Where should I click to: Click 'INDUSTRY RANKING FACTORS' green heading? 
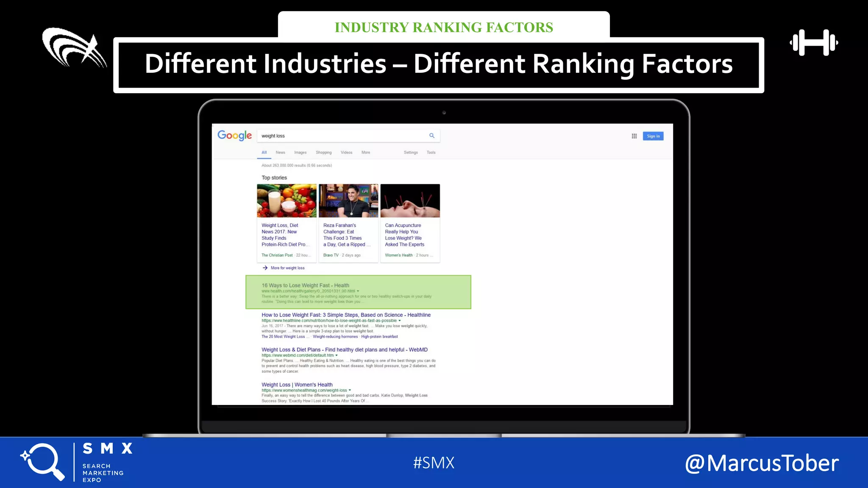pos(444,28)
